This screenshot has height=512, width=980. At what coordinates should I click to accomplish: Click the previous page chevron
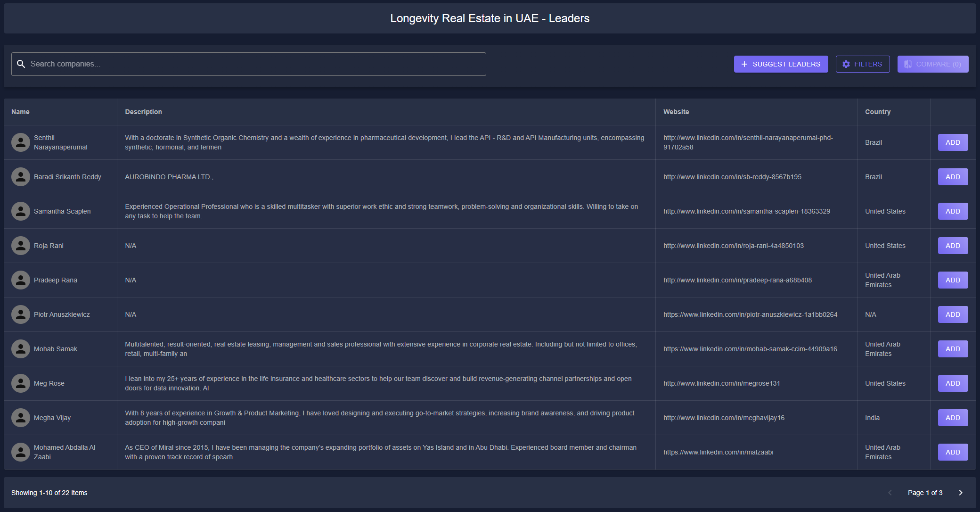[890, 493]
